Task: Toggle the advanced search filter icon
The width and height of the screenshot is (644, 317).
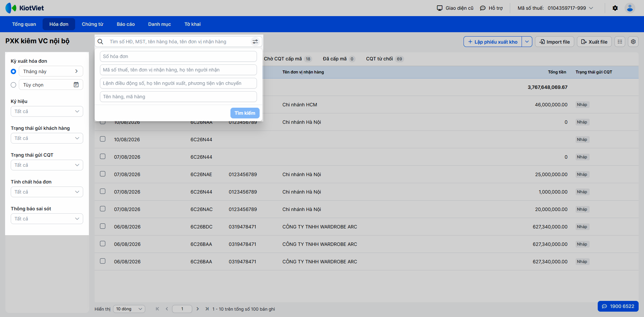Action: (x=255, y=42)
